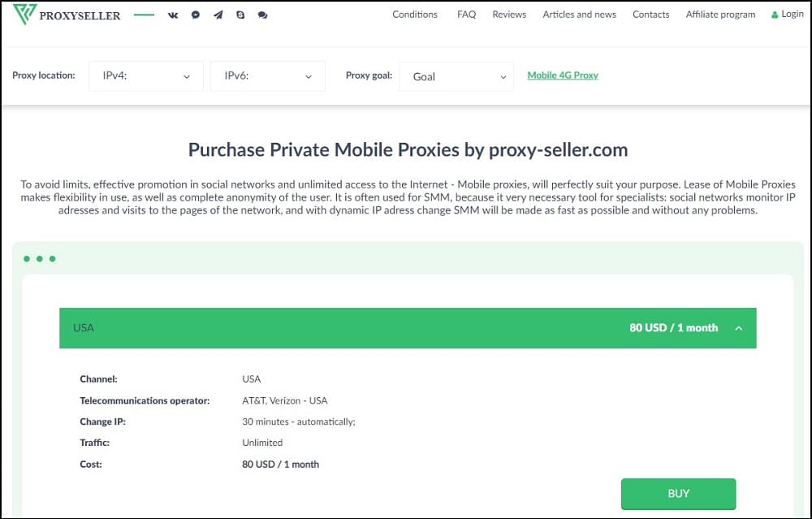Open the live chat bubbles icon
Screen dimensions: 812x519
pyautogui.click(x=262, y=15)
